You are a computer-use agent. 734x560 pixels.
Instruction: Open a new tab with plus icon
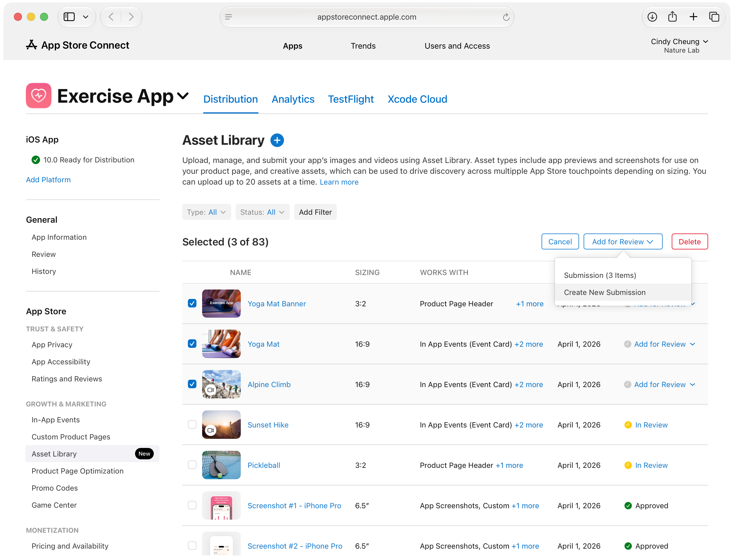tap(693, 17)
